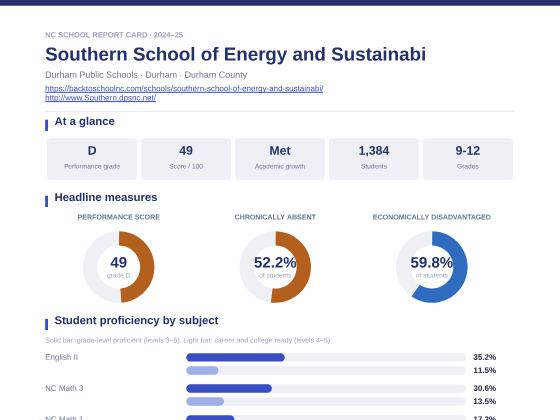Click the 'NC SCHOOL REPORT CARD · 2024–25' text

pos(114,35)
